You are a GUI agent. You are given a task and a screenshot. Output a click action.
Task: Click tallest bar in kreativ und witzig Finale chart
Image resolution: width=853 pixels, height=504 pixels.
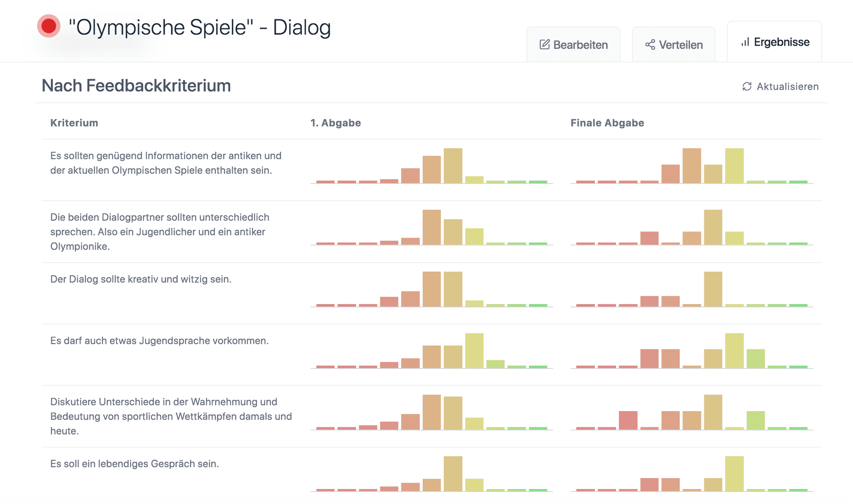(713, 289)
